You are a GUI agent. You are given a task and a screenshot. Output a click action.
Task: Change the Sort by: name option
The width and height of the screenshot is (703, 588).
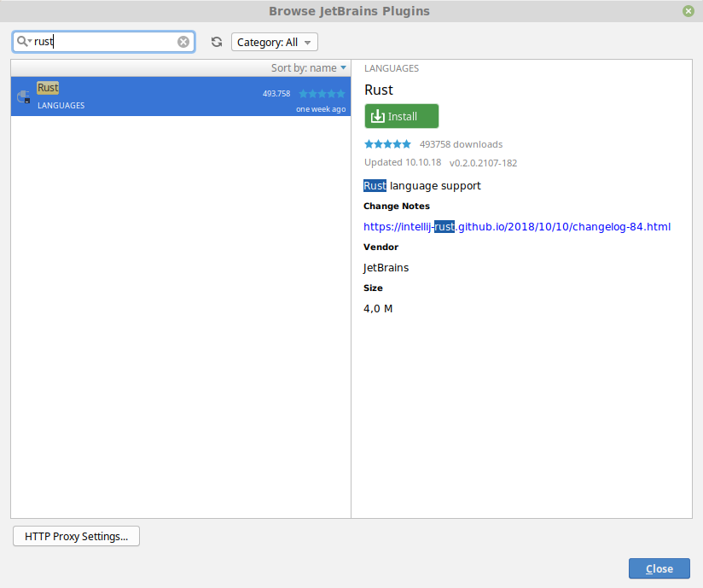(x=309, y=67)
